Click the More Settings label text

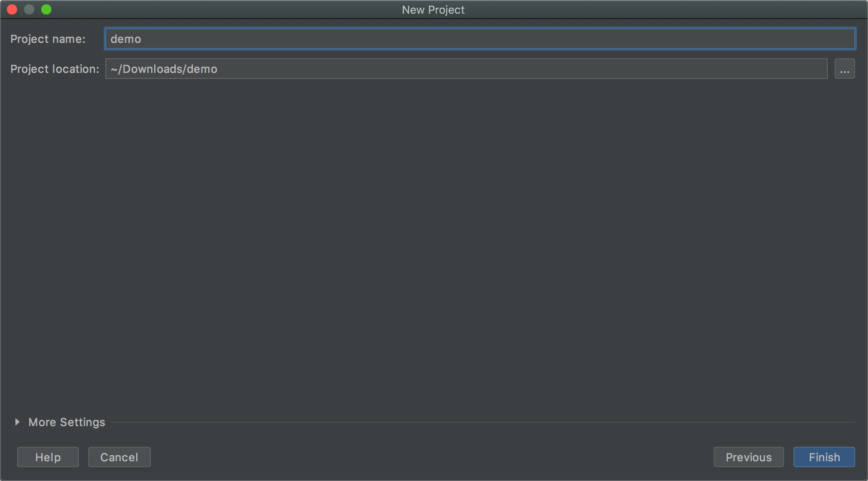tap(66, 422)
